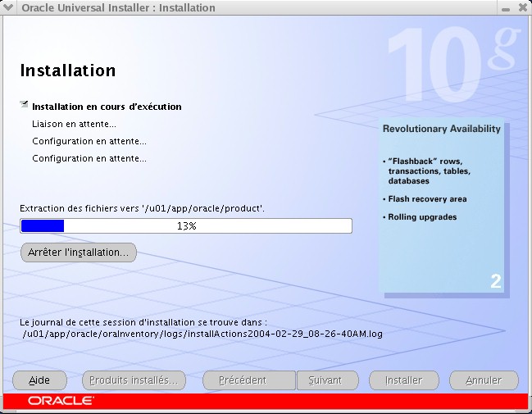Click the Oracle logo in red bar
This screenshot has width=532, height=414.
[x=61, y=401]
